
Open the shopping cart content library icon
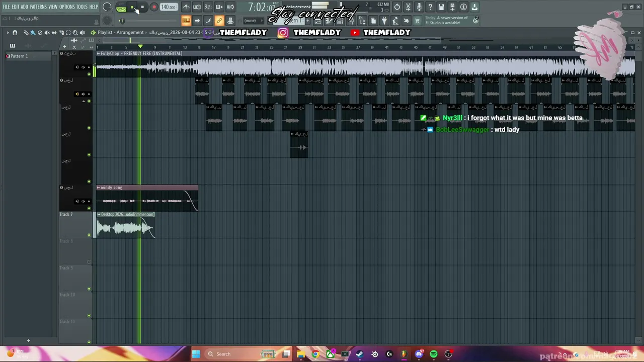417,21
